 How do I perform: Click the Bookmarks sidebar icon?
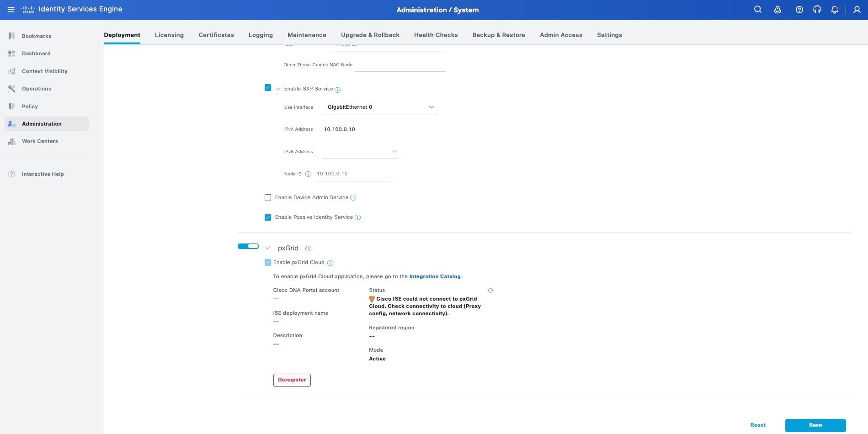[x=12, y=36]
